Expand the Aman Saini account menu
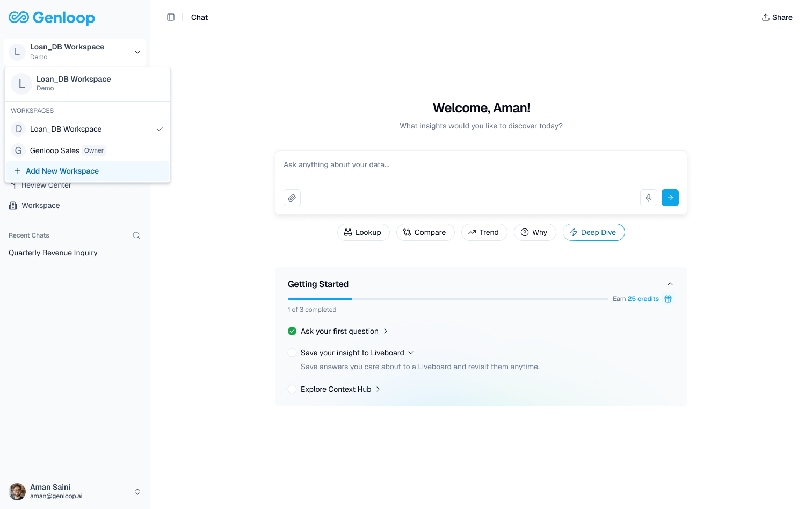This screenshot has height=509, width=812. coord(137,492)
